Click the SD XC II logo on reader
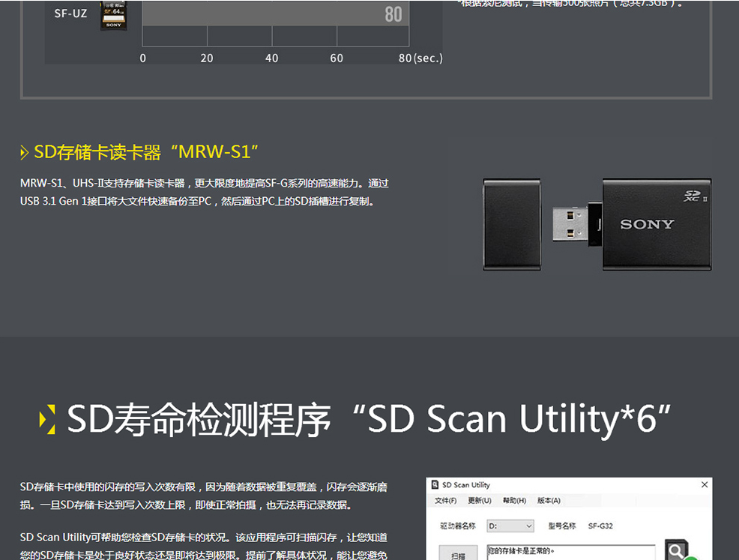Viewport: 739px width, 560px height. click(696, 196)
